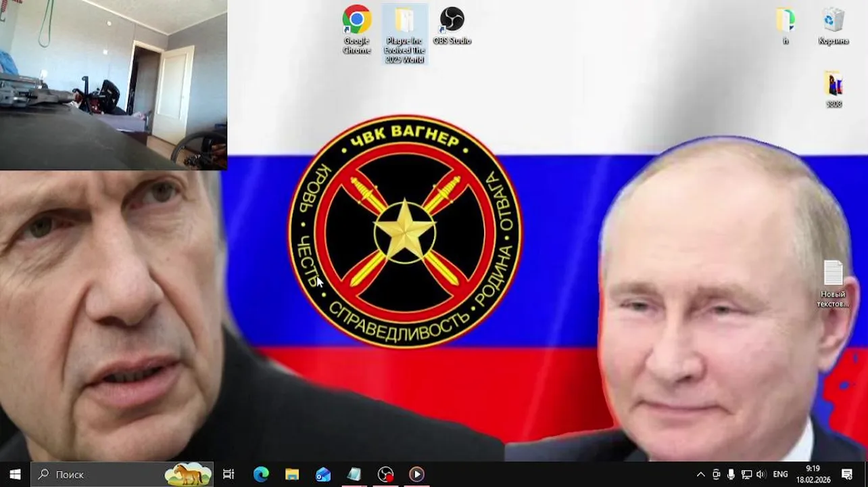Select the folder icon next to Корзина
The width and height of the screenshot is (868, 487).
pos(786,26)
